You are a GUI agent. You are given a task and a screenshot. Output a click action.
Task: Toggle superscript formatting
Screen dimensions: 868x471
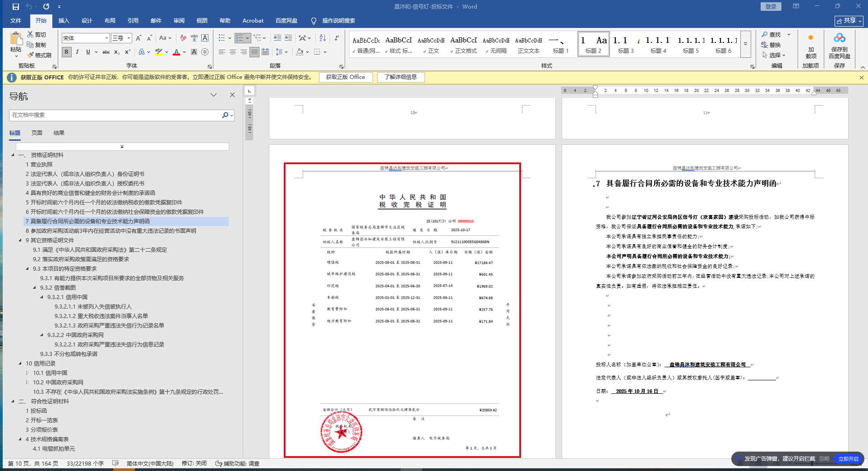128,52
